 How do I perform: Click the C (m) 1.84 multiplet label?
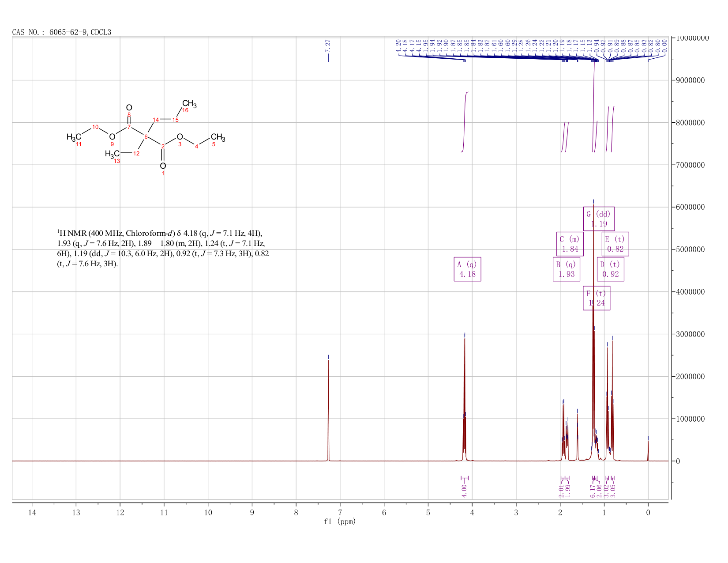click(x=570, y=244)
